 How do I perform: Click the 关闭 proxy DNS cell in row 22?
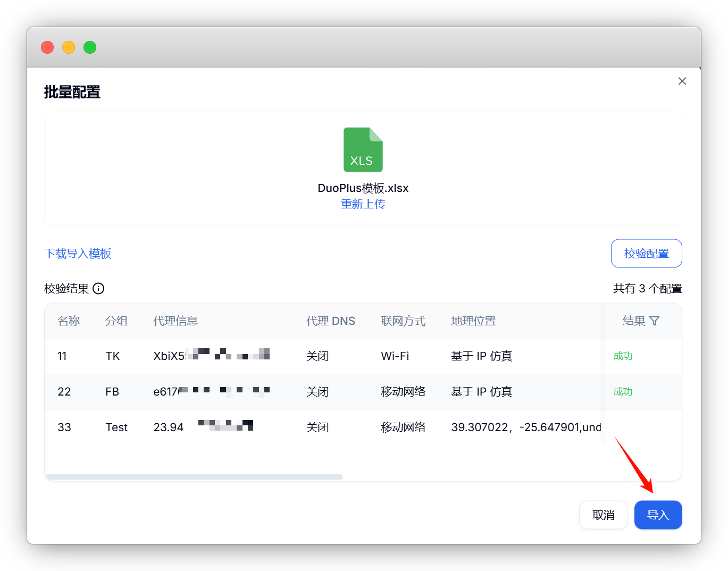click(x=317, y=392)
